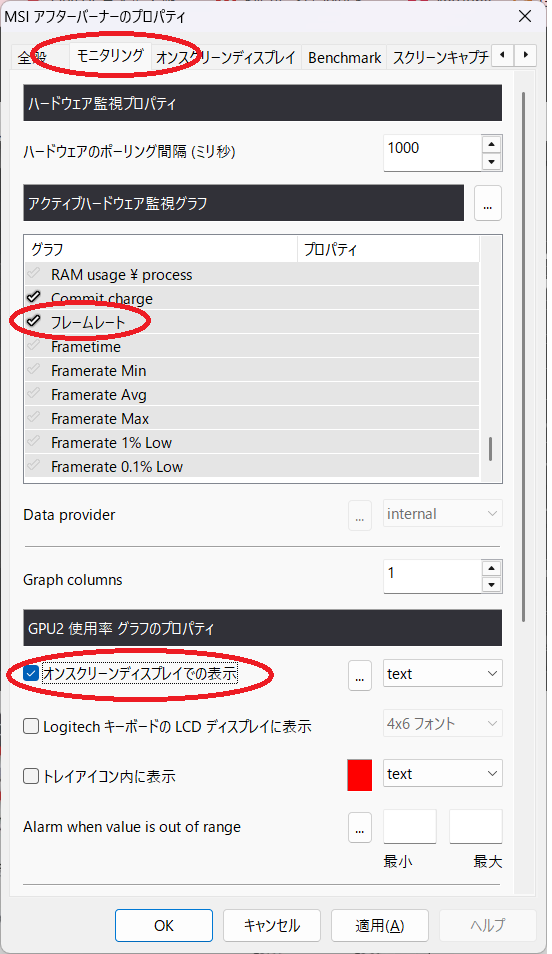552x954 pixels.
Task: Switch to the オンスクリーンディスプレイ tab
Action: [x=226, y=58]
